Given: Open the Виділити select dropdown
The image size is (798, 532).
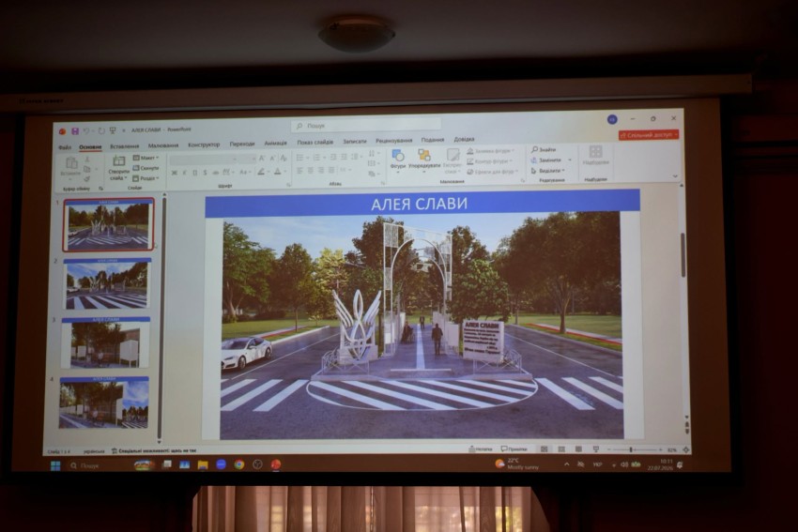Looking at the screenshot, I should pos(547,171).
